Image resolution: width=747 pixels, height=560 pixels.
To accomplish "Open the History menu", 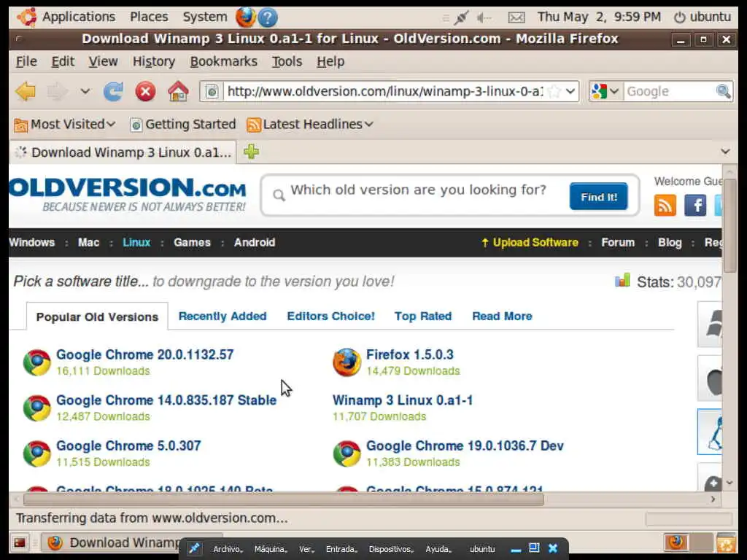I will tap(154, 61).
